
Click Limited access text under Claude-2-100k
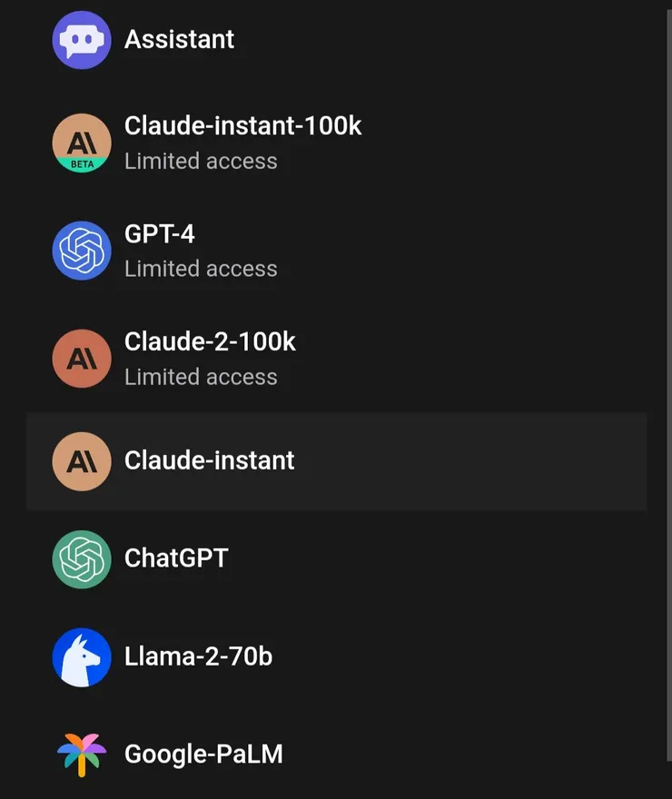coord(201,378)
